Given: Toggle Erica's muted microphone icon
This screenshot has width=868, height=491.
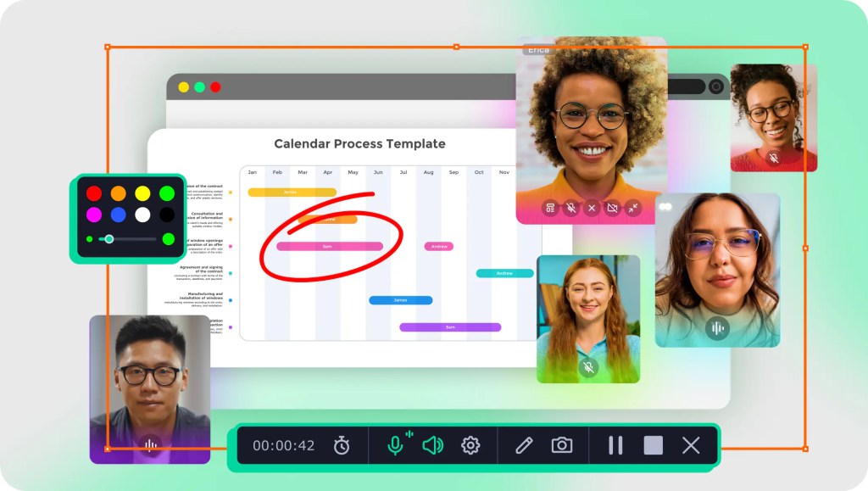Looking at the screenshot, I should tap(571, 208).
